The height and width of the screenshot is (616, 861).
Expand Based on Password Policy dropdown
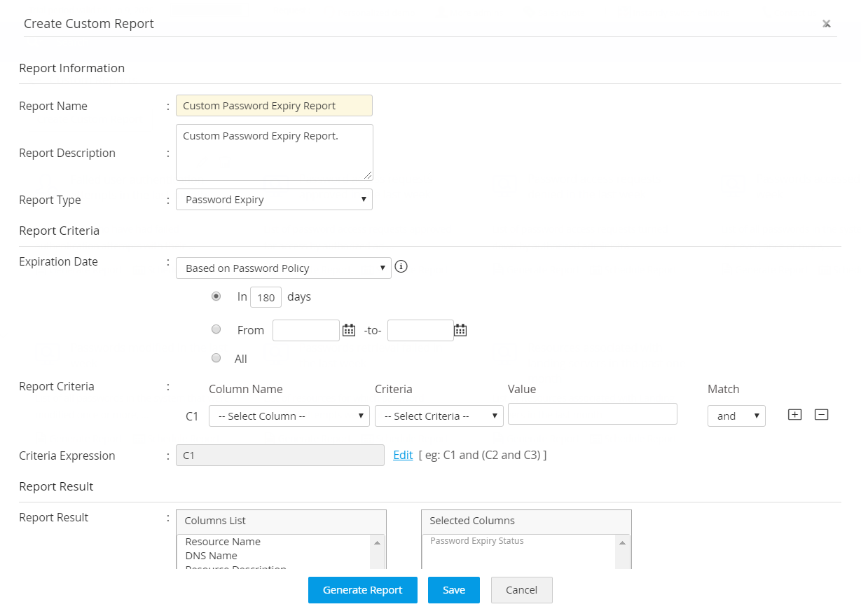(283, 268)
